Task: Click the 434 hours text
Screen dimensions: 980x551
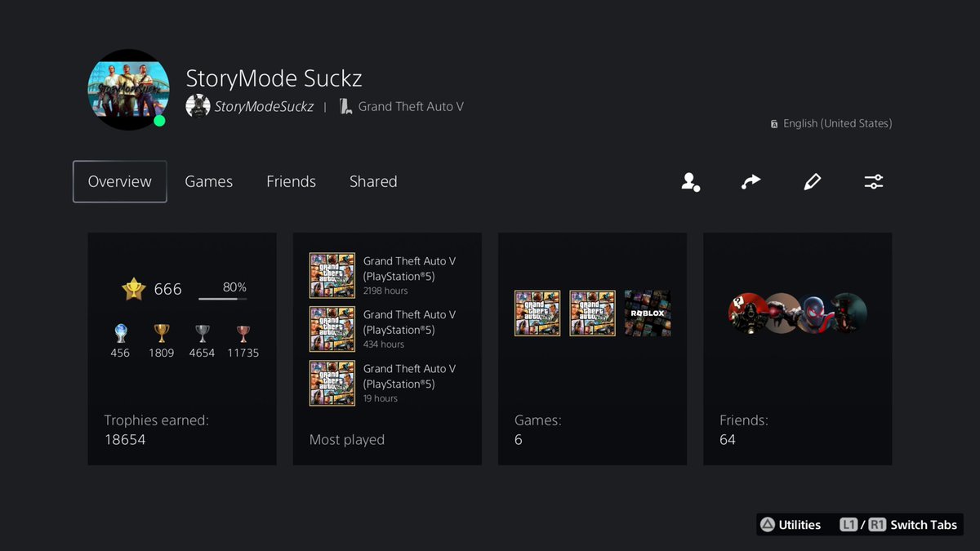Action: [x=384, y=344]
